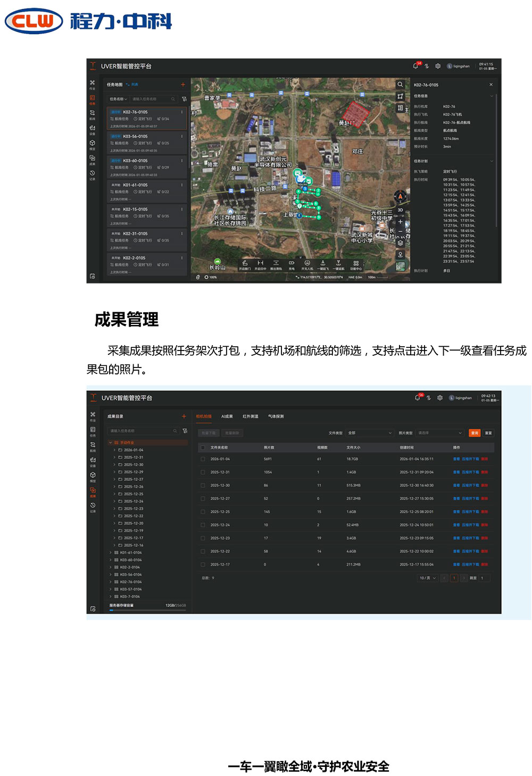Viewport: 532px width, 776px height.
Task: Tick the select-all checkbox beside 文件夹名称
Action: [x=203, y=447]
